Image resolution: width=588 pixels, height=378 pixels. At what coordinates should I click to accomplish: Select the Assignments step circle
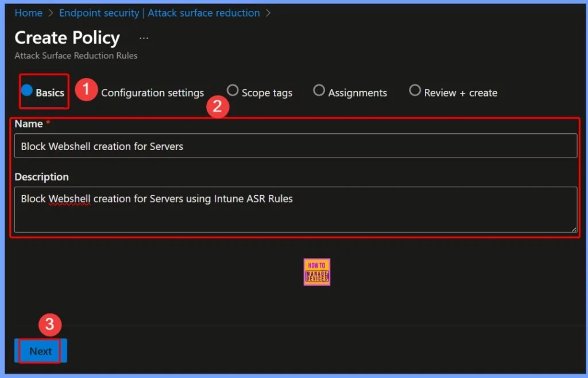click(319, 91)
